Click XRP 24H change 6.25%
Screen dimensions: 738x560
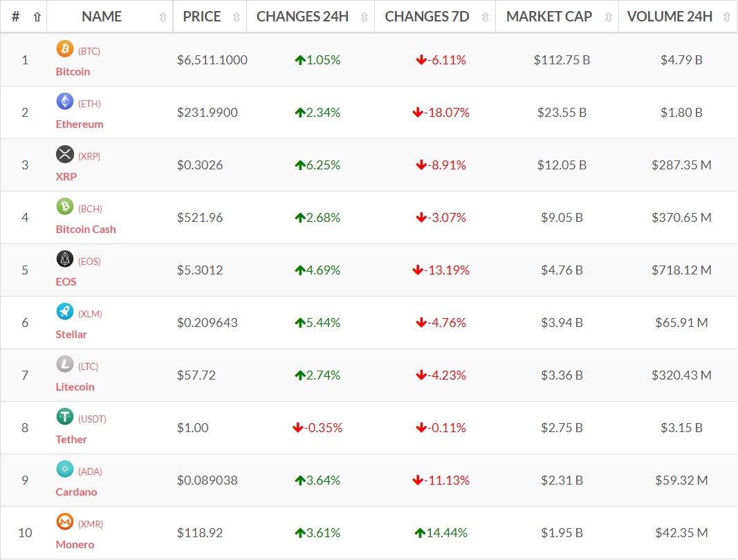317,165
